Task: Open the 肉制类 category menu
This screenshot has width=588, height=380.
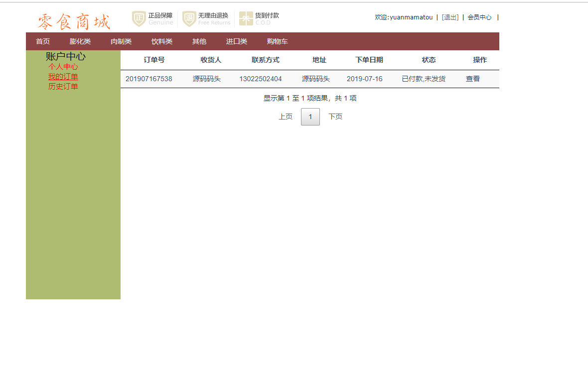Action: (x=121, y=41)
